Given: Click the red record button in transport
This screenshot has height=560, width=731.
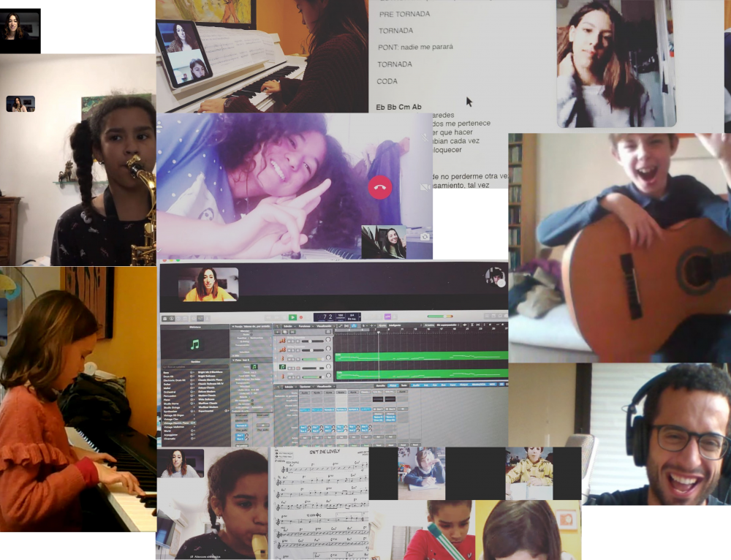Looking at the screenshot, I should coord(303,318).
